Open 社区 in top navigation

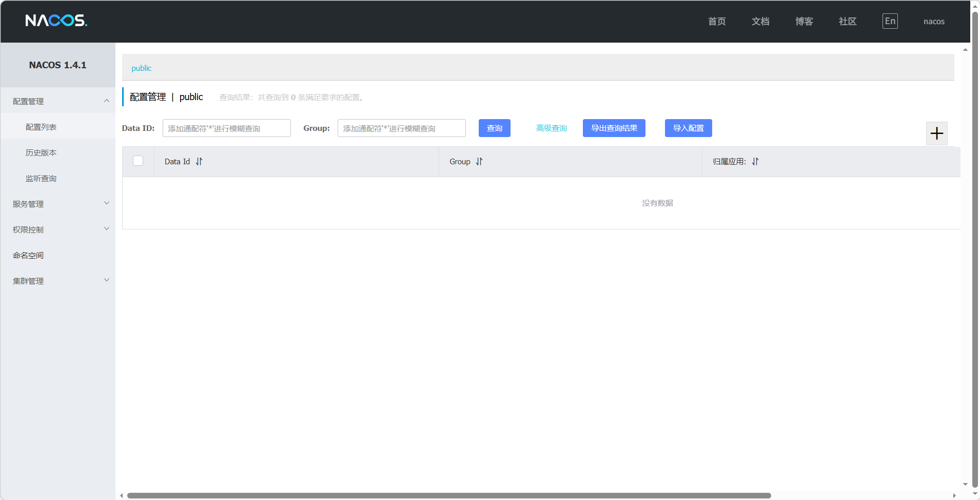[848, 22]
